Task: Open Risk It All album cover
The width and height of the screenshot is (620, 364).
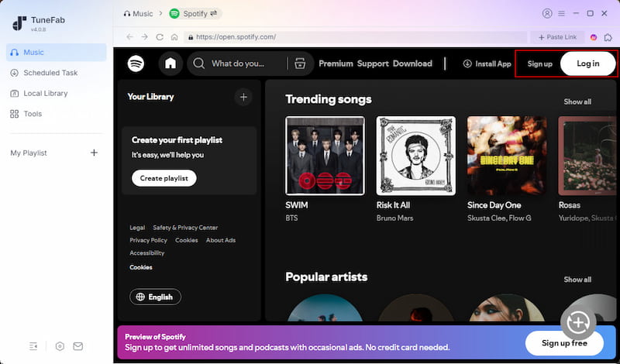Action: [416, 156]
